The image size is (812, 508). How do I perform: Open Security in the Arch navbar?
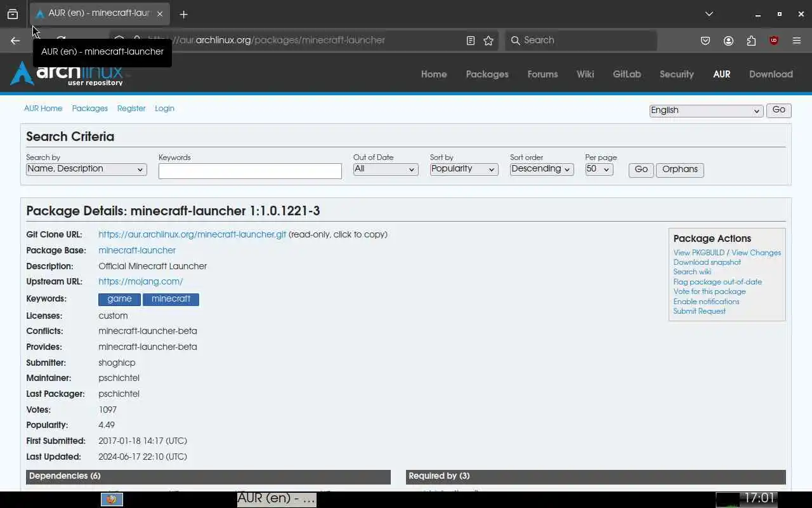coord(676,74)
